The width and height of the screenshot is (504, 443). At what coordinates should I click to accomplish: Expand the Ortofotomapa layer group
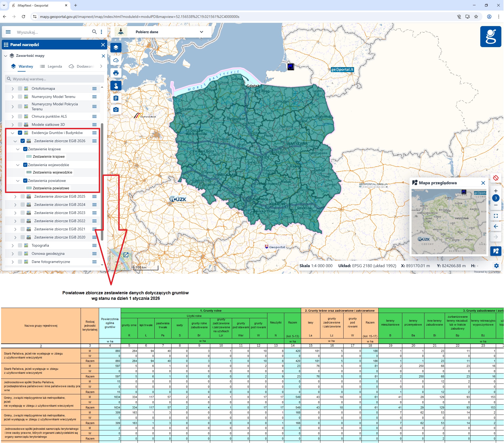[x=12, y=88]
